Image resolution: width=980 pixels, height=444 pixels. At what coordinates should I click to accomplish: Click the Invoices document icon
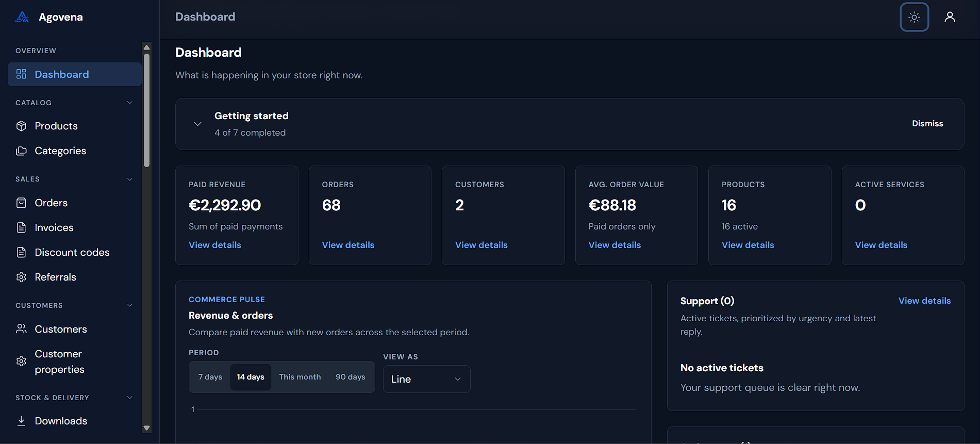[x=21, y=227]
